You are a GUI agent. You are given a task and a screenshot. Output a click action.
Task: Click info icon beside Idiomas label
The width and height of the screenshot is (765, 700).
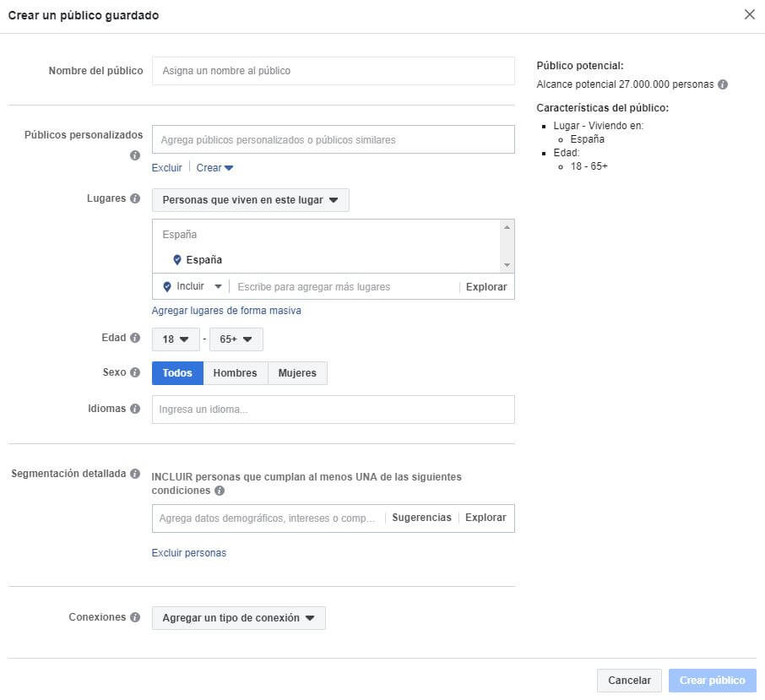[x=134, y=409]
